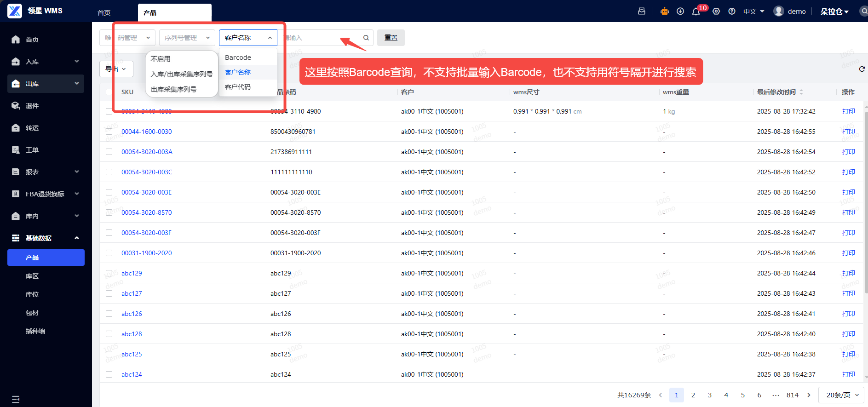This screenshot has width=868, height=407.
Task: Open the settings gear icon in header
Action: click(x=716, y=11)
